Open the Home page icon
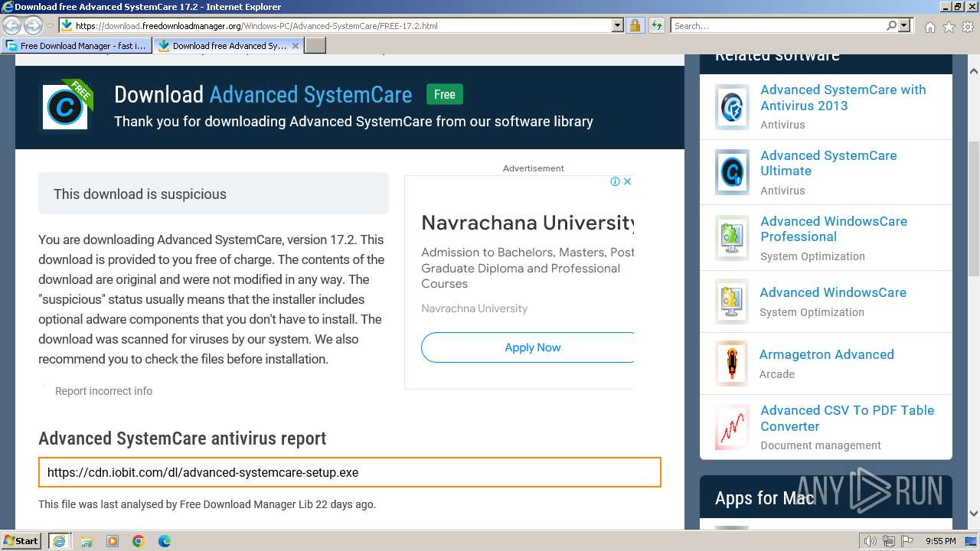 [x=929, y=27]
